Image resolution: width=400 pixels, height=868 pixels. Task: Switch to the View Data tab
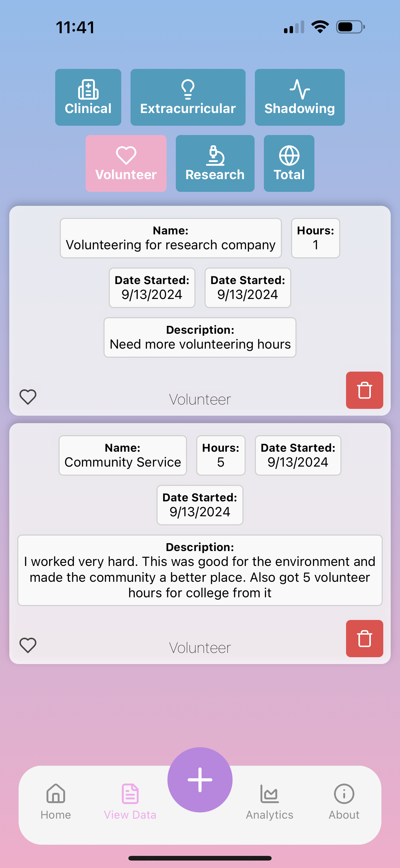(130, 802)
